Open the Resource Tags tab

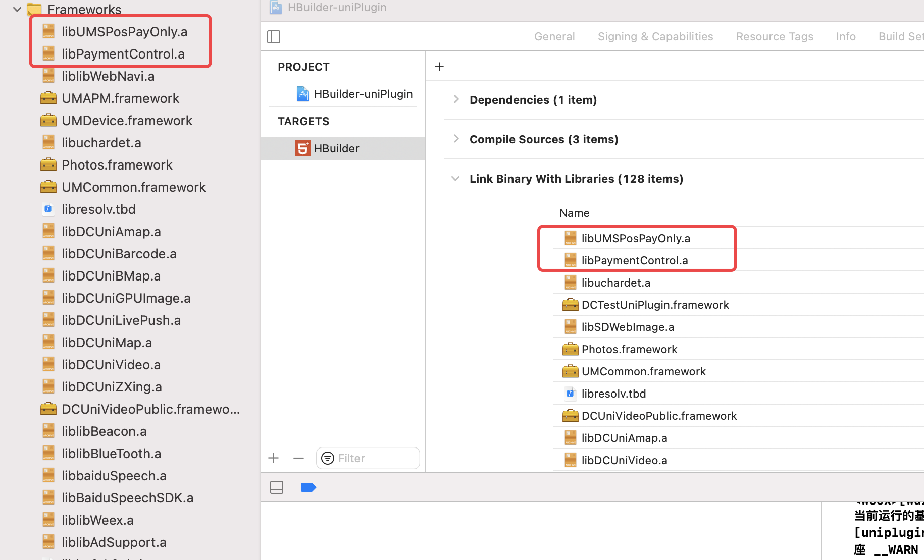click(x=775, y=36)
